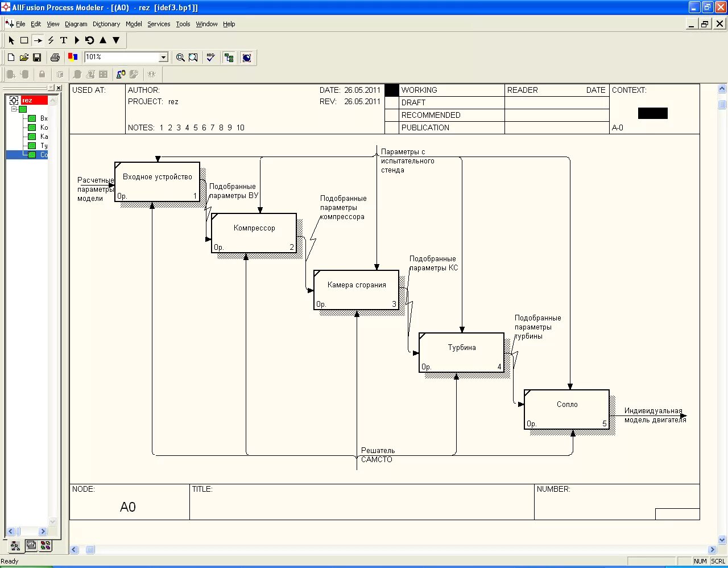The width and height of the screenshot is (728, 568).
Task: Go to the child diagram with down triangle
Action: 116,40
